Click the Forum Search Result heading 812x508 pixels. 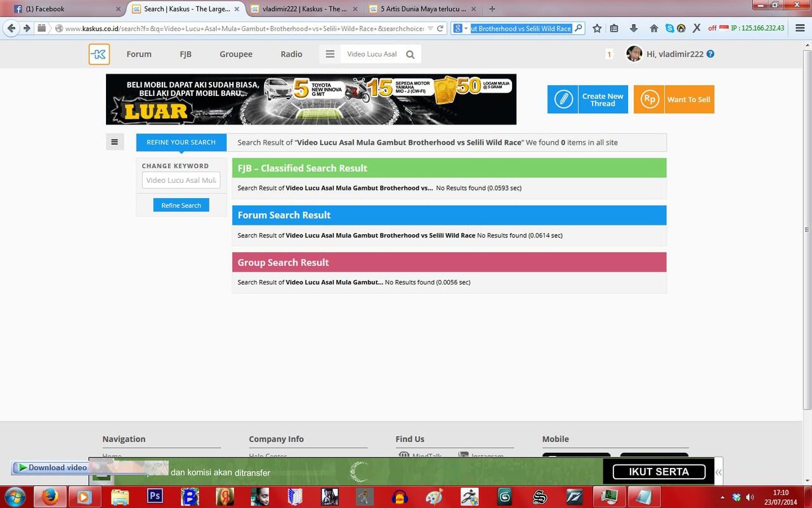coord(284,215)
